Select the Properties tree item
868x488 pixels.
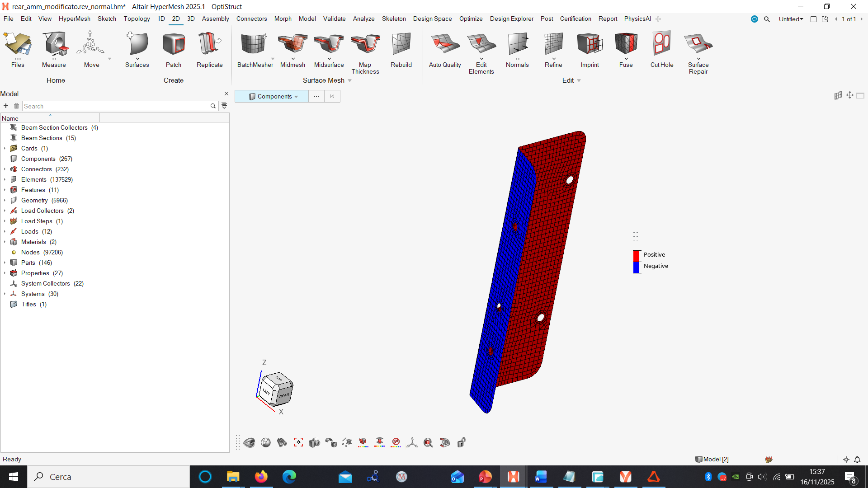point(35,273)
